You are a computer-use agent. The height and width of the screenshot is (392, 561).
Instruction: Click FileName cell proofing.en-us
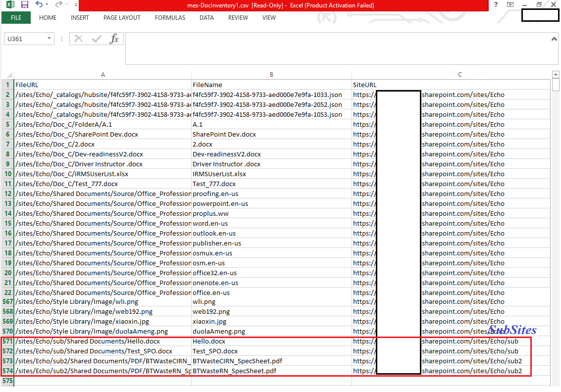(x=271, y=194)
